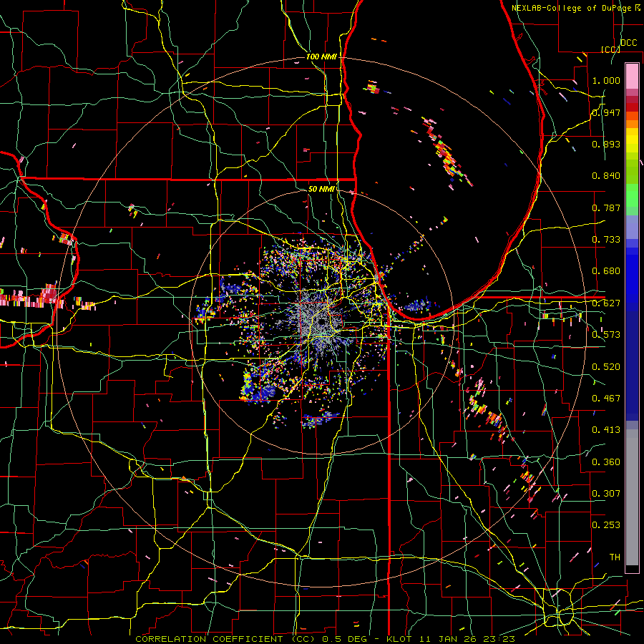This screenshot has width=644, height=644.
Task: Click the '50 NMI' range ring label
Action: (321, 189)
